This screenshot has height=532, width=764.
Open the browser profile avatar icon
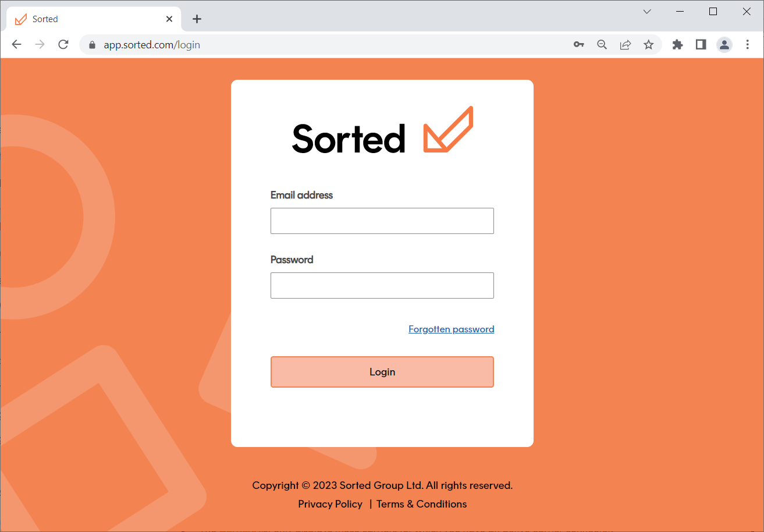pos(724,44)
